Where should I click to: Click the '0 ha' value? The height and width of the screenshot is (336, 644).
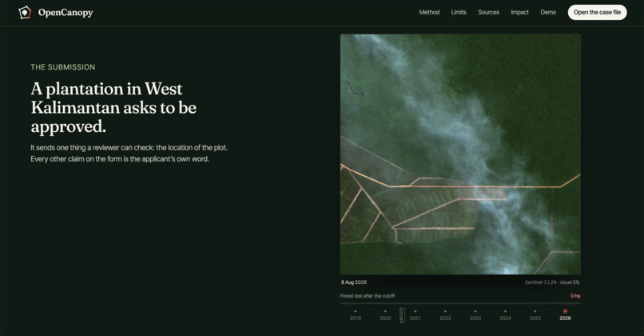pyautogui.click(x=575, y=296)
